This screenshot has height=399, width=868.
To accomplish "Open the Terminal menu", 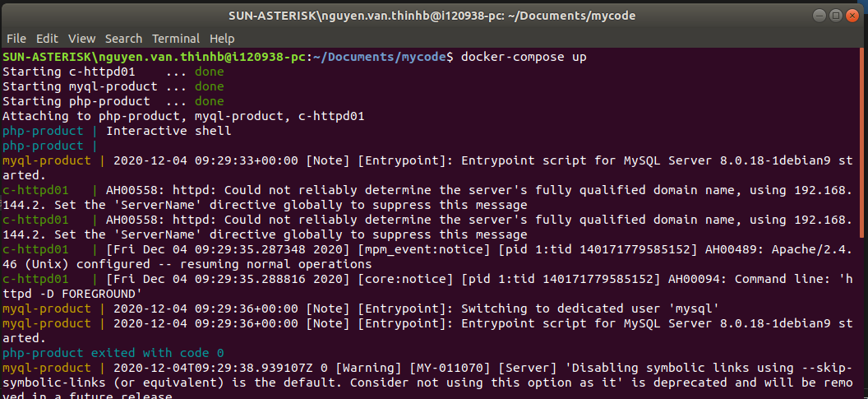I will [x=176, y=39].
